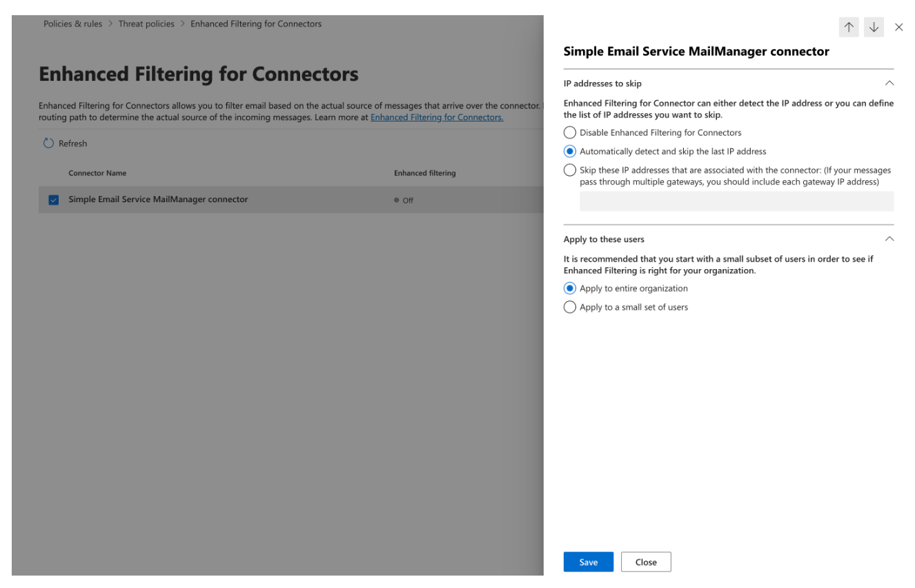Collapse the IP addresses to skip section chevron

click(x=889, y=83)
